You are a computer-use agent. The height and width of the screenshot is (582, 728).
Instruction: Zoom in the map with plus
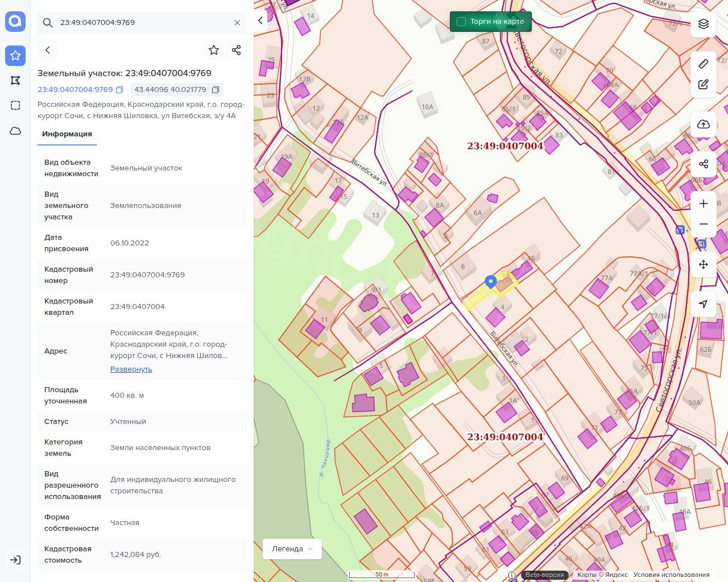704,203
